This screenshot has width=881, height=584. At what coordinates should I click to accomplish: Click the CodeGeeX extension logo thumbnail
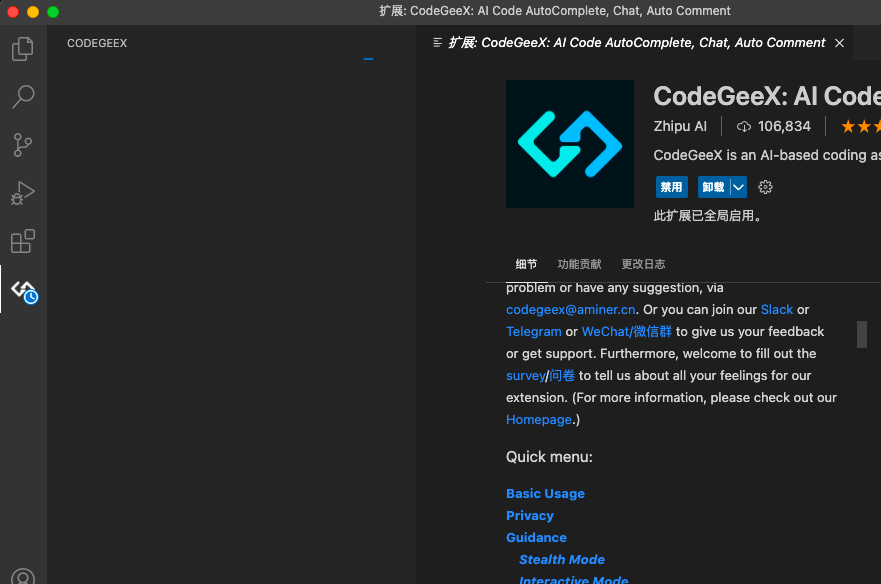click(569, 144)
